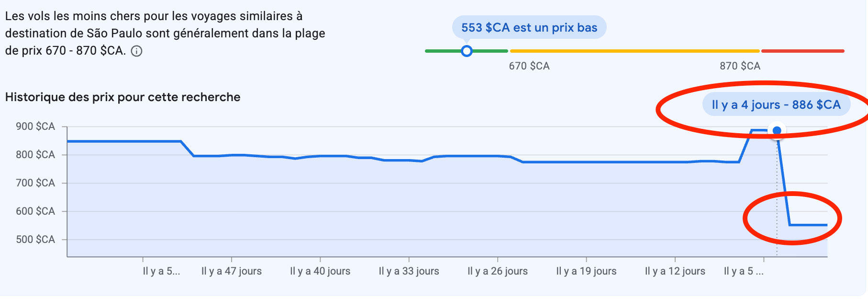Click the "553 $CA est un prix bas" bubble
The width and height of the screenshot is (868, 299).
point(529,27)
